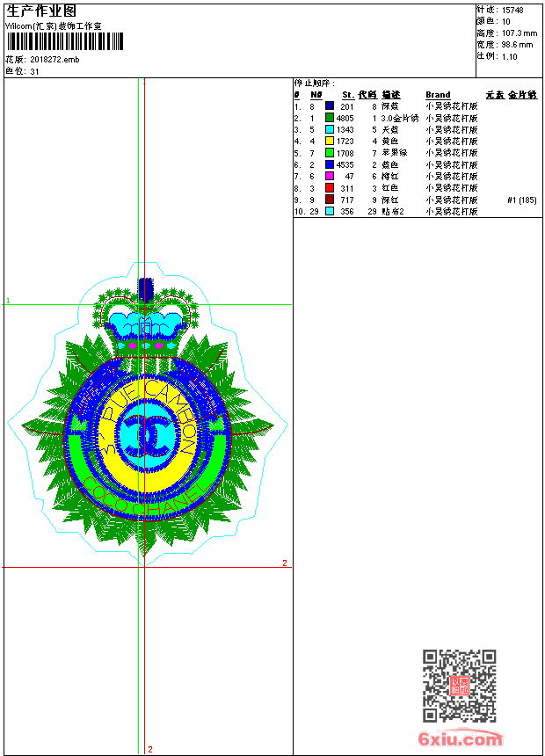Click the dark blue swatch in row 1
Image resolution: width=545 pixels, height=756 pixels.
coord(330,105)
